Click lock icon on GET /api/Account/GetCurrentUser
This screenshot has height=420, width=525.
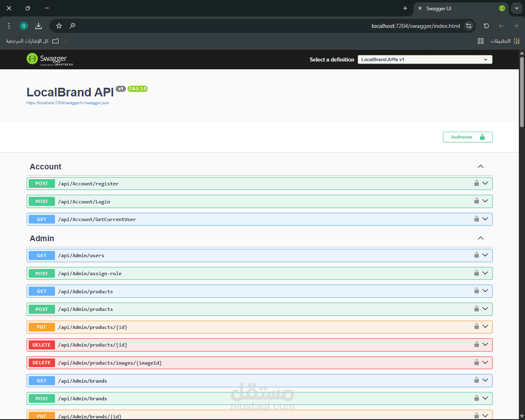(477, 219)
